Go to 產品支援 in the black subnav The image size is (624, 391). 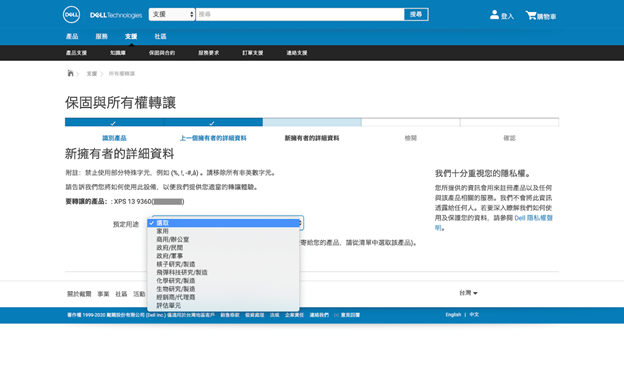tap(76, 53)
